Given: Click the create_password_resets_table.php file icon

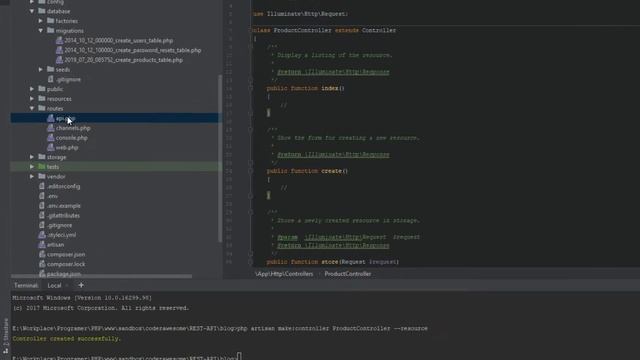Looking at the screenshot, I should pos(59,50).
